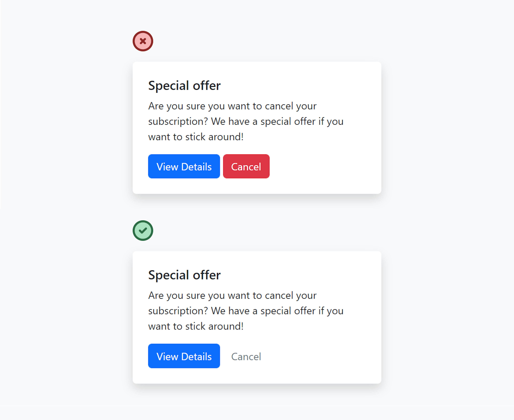514x420 pixels.
Task: Click "special offer if you" in the red-X card
Action: point(302,121)
